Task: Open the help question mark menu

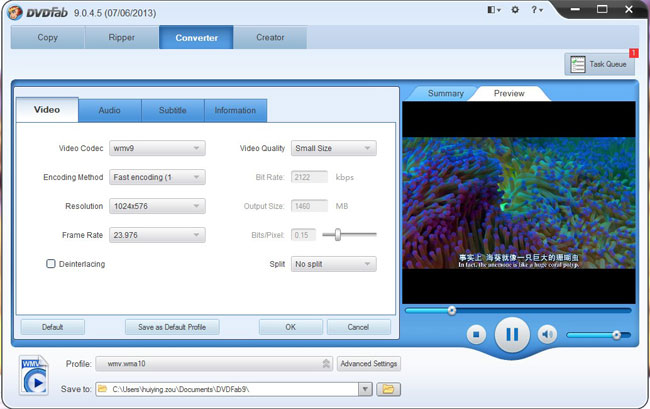Action: [537, 10]
